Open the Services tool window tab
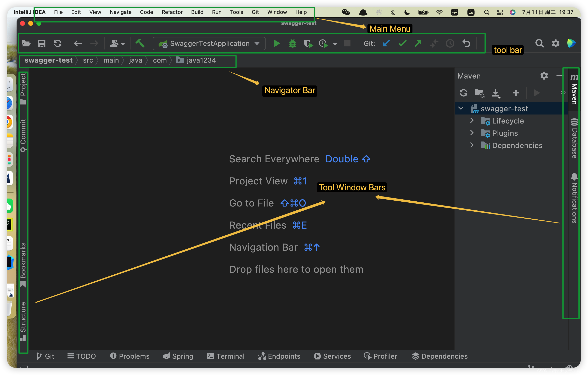The image size is (588, 375). point(332,356)
